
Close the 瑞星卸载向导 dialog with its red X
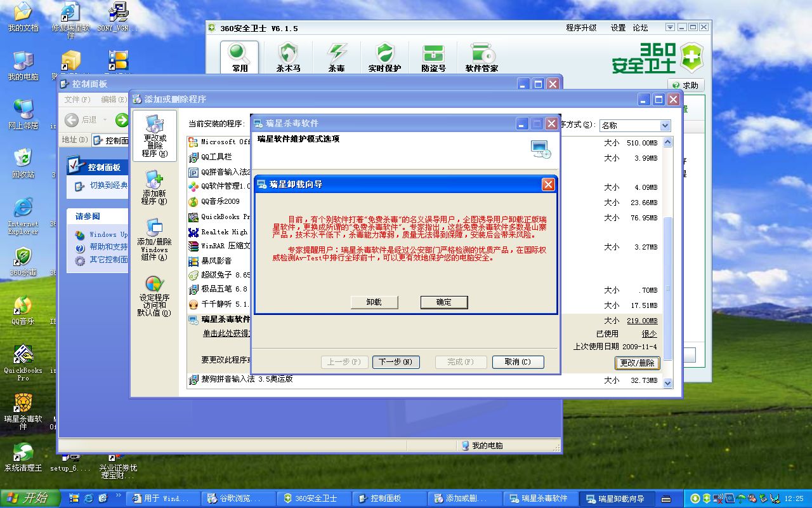549,184
